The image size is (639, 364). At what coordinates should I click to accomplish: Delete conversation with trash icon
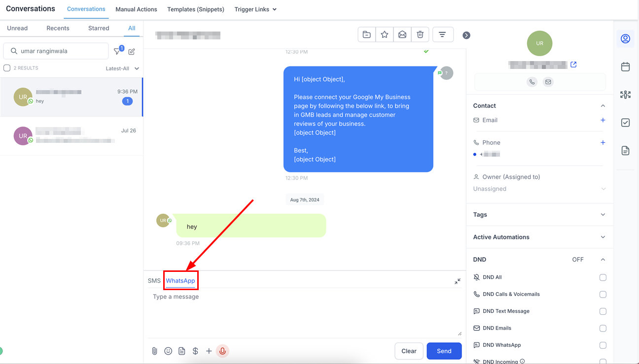[420, 34]
